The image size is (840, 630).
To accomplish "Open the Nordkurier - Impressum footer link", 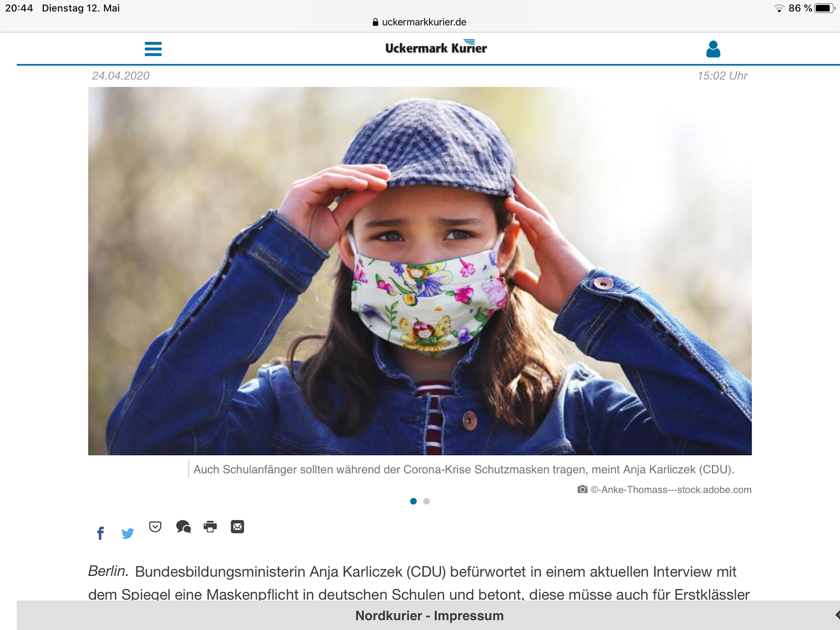I will click(x=429, y=616).
